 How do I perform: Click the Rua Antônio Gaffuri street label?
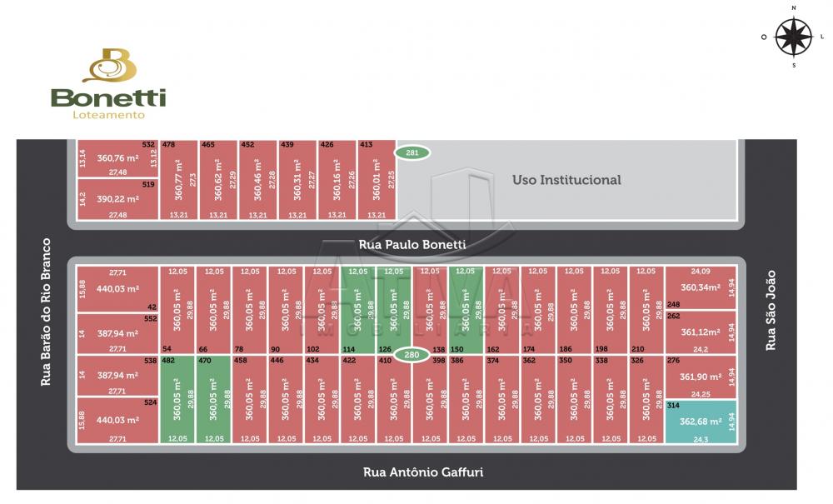click(422, 472)
